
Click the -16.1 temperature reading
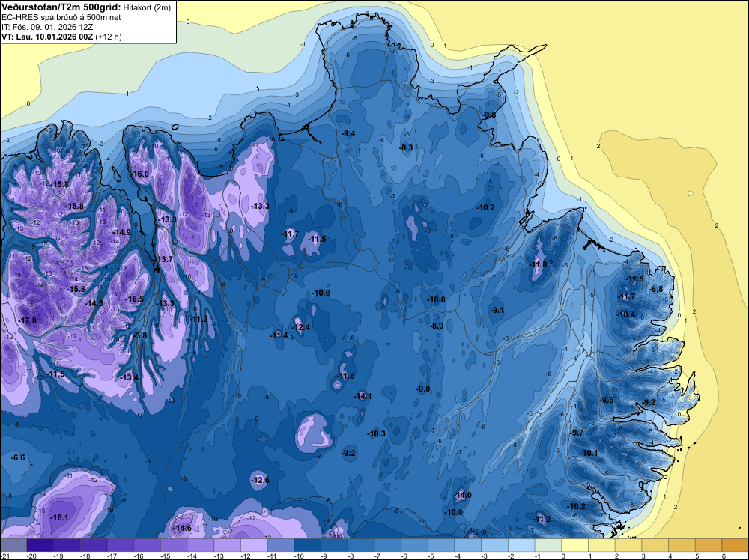[60, 517]
